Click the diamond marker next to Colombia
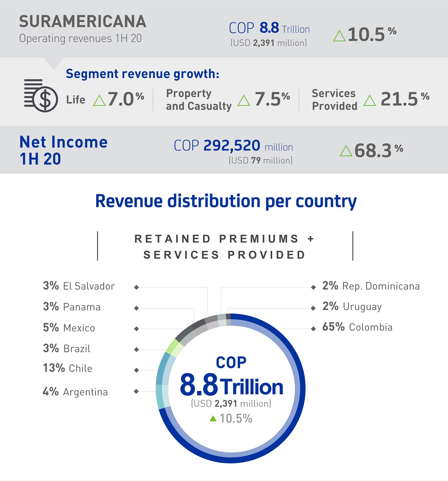Screen dimensions: 448x481 pos(313,329)
